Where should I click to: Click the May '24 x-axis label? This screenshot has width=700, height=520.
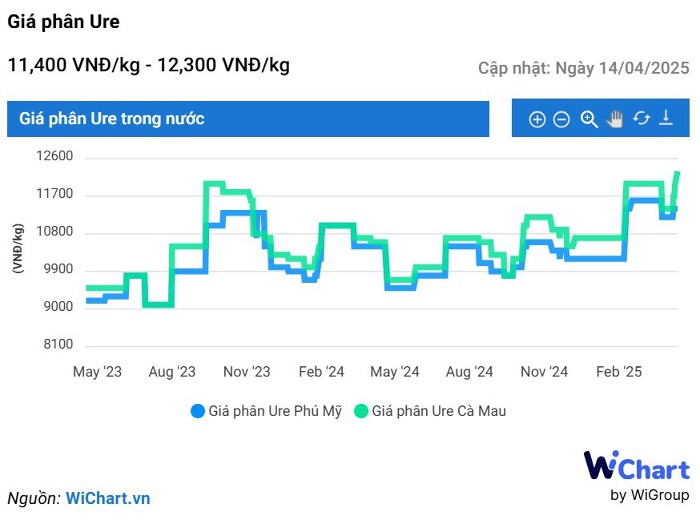coord(396,372)
